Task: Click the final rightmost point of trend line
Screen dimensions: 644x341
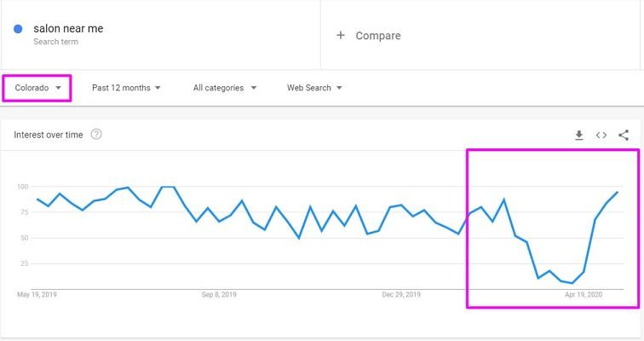Action: tap(617, 193)
